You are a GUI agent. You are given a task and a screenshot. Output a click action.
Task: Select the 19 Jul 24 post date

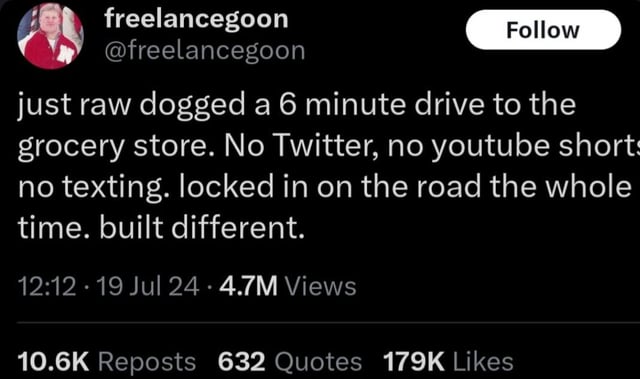point(149,286)
